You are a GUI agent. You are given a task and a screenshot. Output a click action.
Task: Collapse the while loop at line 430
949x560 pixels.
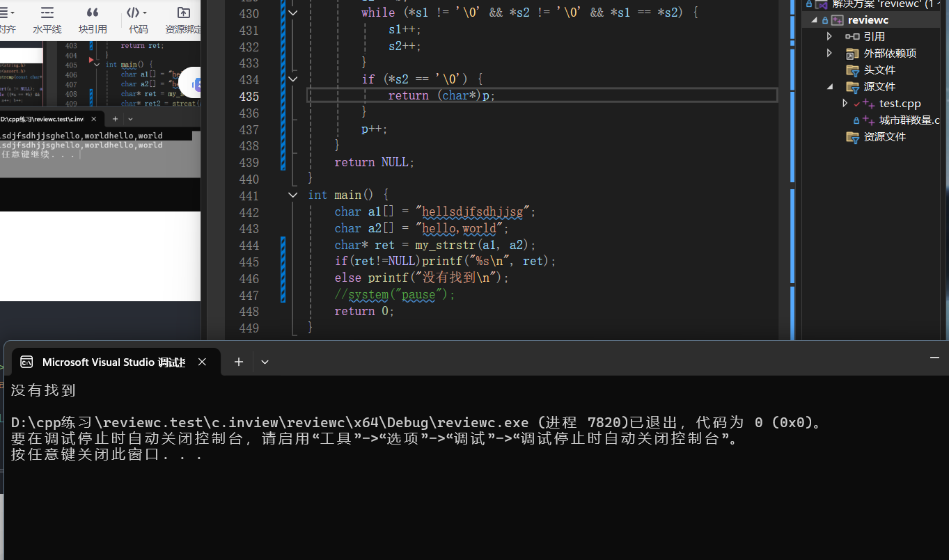click(x=293, y=13)
